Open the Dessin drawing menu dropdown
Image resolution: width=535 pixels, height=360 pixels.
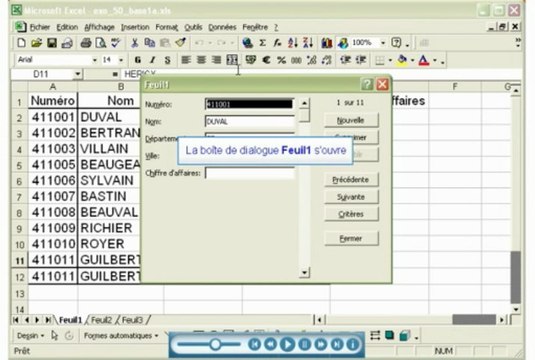click(30, 336)
